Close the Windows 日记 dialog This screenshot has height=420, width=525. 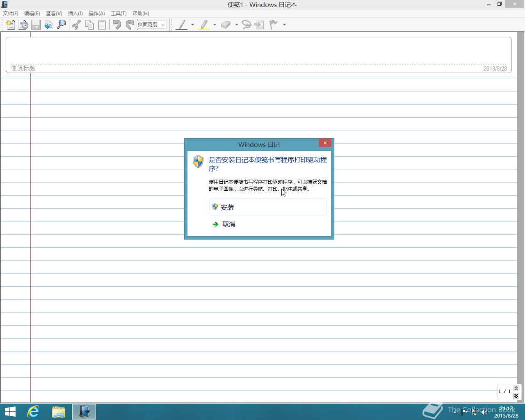pos(325,143)
